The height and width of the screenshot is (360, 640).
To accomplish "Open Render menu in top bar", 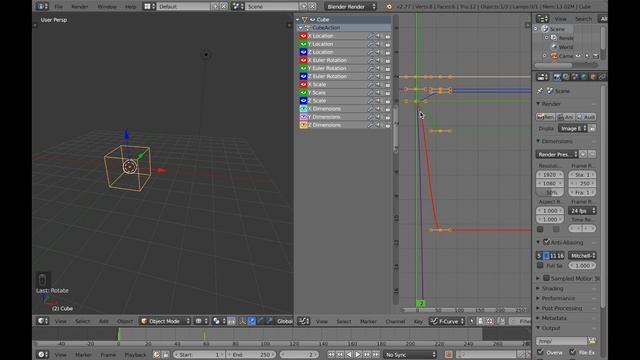I will point(80,7).
